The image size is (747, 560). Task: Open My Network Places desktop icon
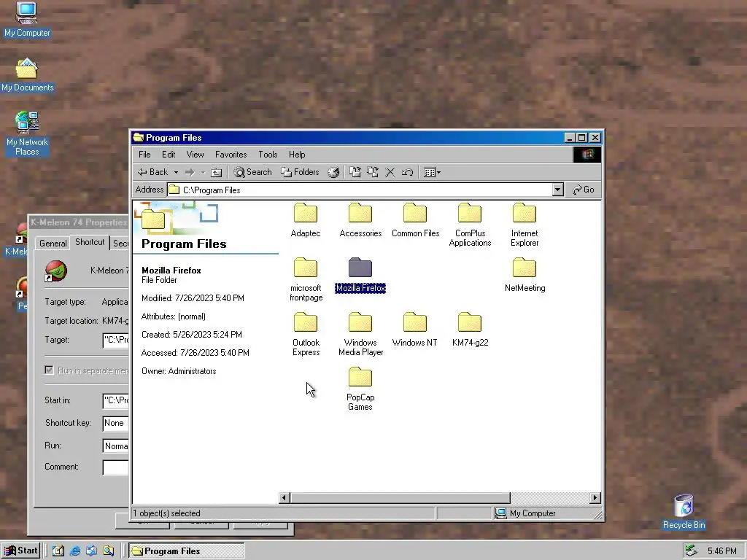pos(27,134)
